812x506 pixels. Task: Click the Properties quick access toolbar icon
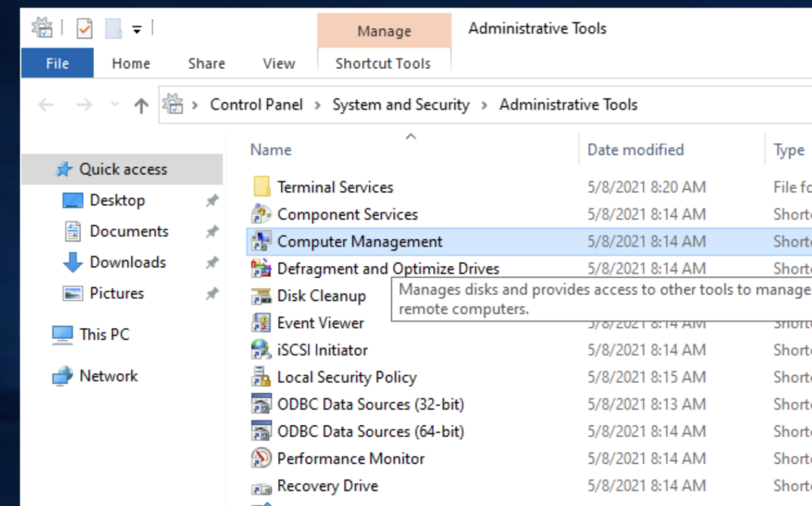click(85, 29)
